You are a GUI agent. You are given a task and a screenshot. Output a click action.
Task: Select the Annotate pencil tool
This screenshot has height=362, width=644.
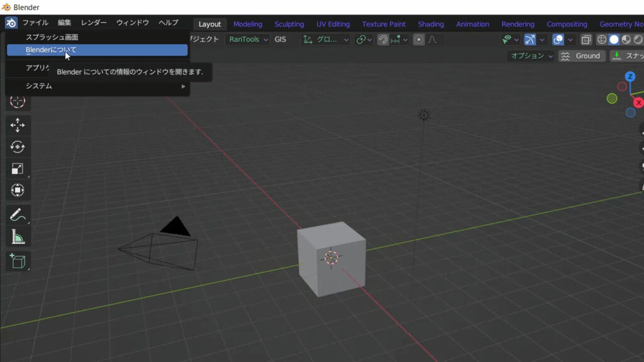click(x=17, y=215)
